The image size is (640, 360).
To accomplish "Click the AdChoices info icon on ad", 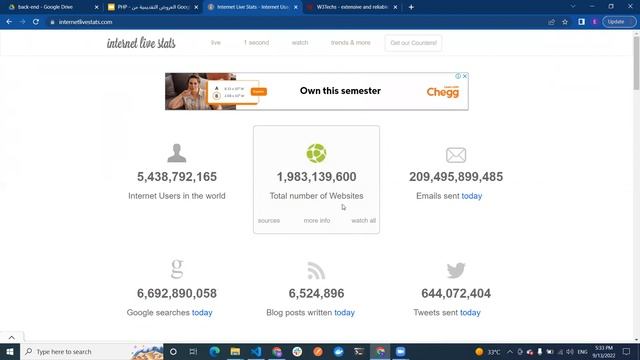I will tap(458, 76).
